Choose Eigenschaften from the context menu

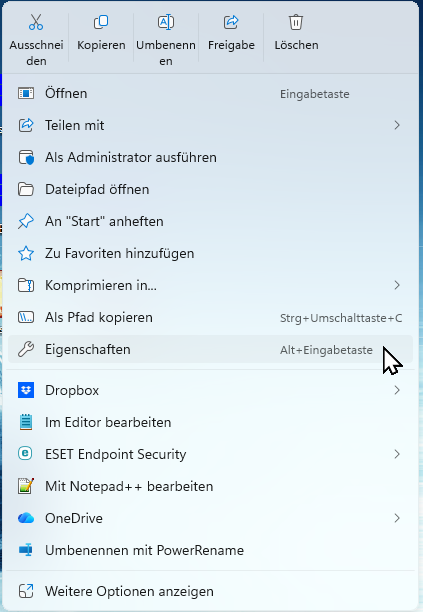pyautogui.click(x=210, y=349)
